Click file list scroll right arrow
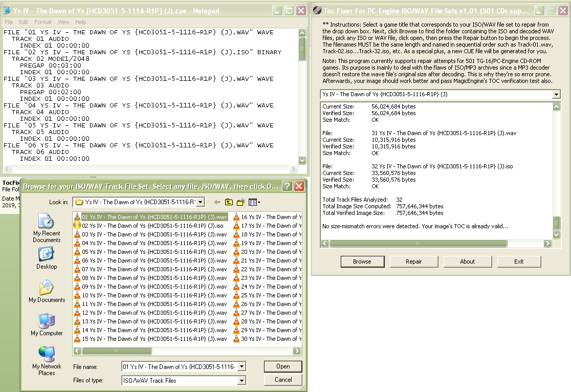The height and width of the screenshot is (392, 571). 297,351
